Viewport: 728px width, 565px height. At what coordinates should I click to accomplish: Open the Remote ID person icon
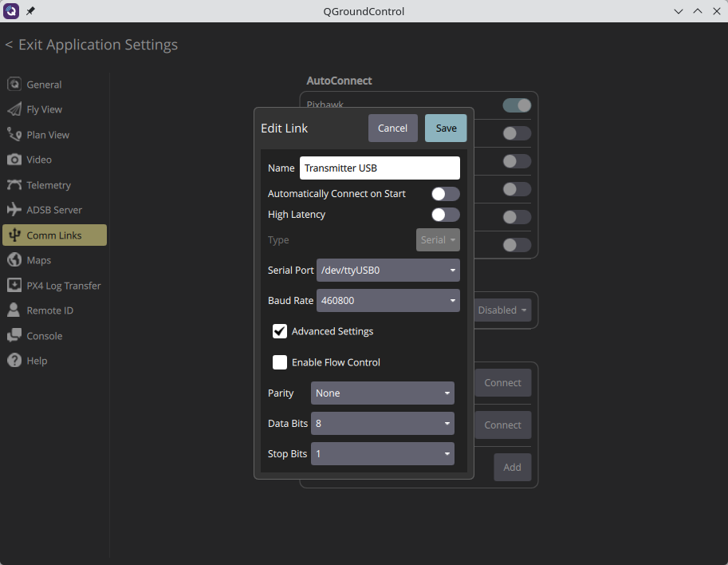(14, 310)
